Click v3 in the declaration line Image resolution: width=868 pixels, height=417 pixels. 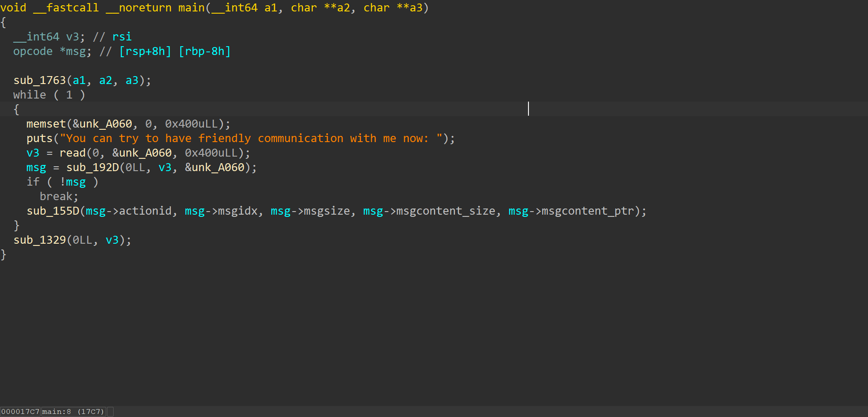[73, 37]
